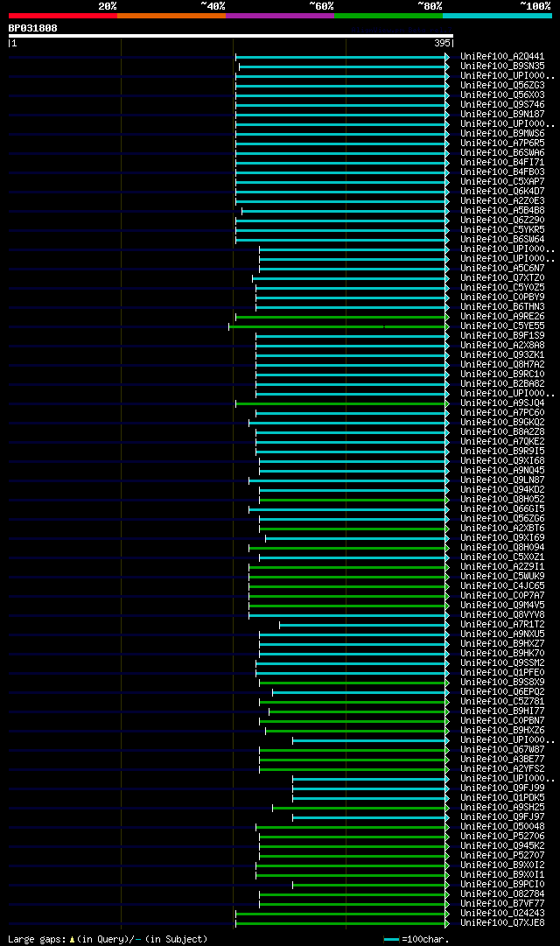The image size is (560, 946).
Task: Click the cyan alignment bar for UniRef100_A7R1T2
Action: 363,625
